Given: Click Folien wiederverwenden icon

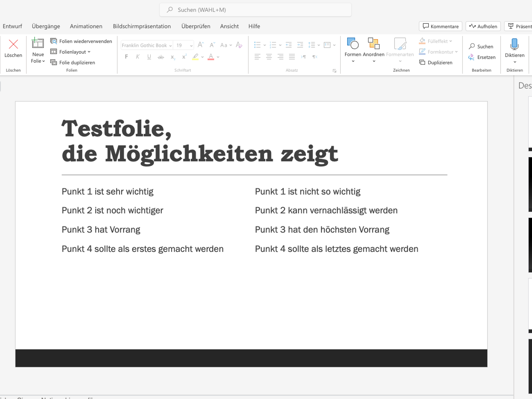Looking at the screenshot, I should [53, 41].
